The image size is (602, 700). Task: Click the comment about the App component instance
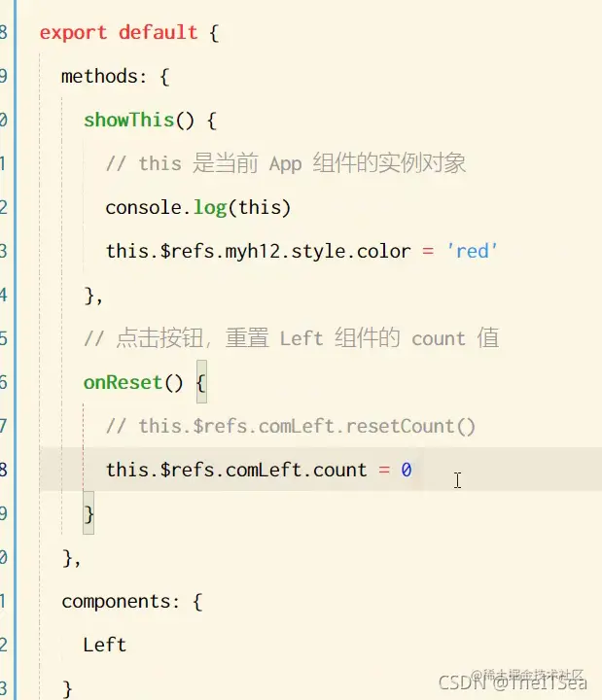click(286, 163)
